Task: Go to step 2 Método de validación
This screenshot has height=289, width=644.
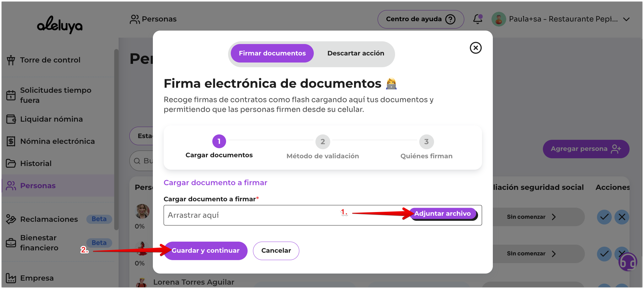Action: tap(323, 142)
